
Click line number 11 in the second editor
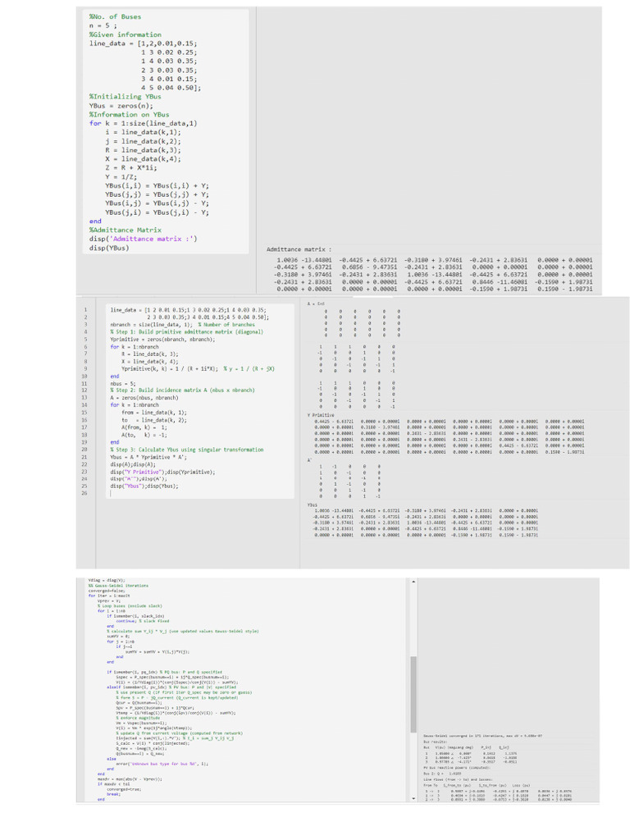point(84,383)
